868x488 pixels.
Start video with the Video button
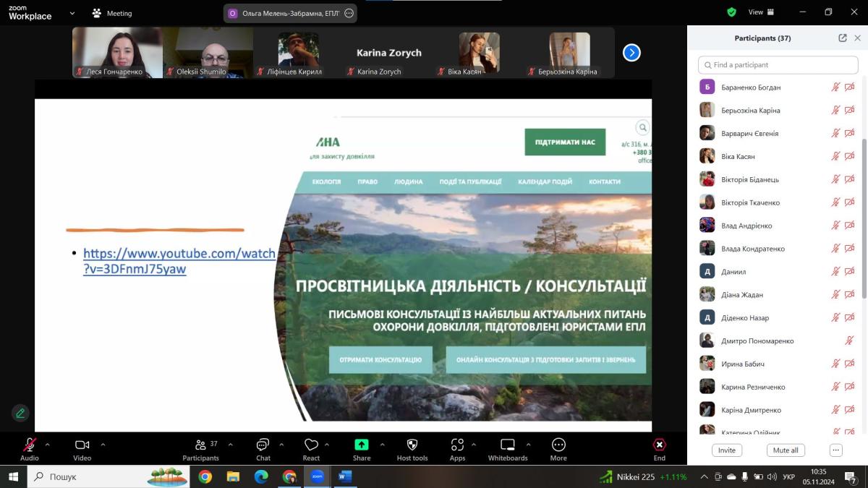[x=82, y=445]
